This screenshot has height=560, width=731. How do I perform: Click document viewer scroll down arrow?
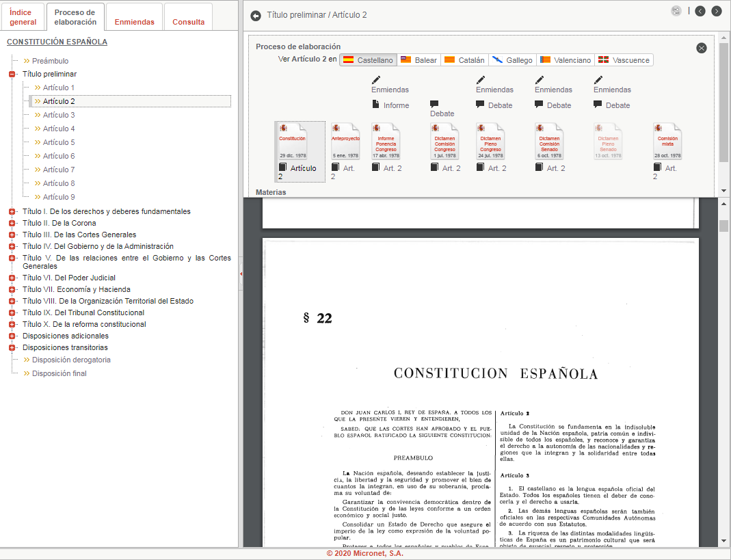click(x=723, y=542)
